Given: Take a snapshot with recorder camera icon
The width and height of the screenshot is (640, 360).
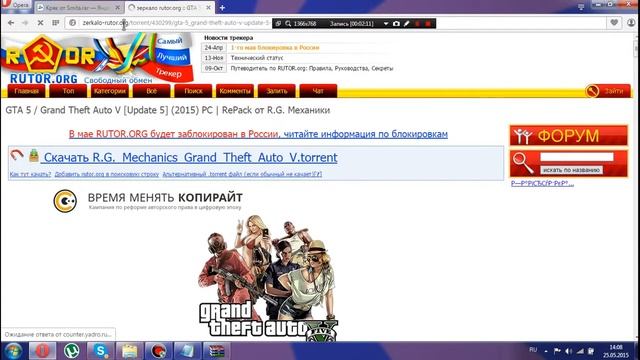Looking at the screenshot, I should click(x=396, y=24).
